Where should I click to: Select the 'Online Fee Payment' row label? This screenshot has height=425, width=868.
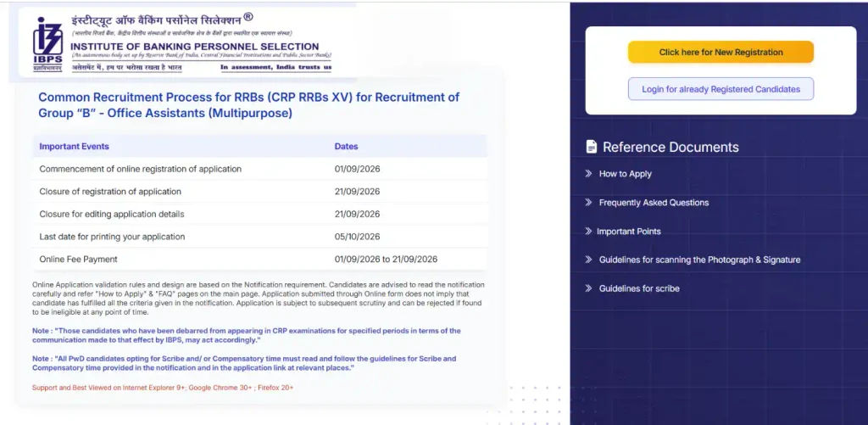(78, 259)
